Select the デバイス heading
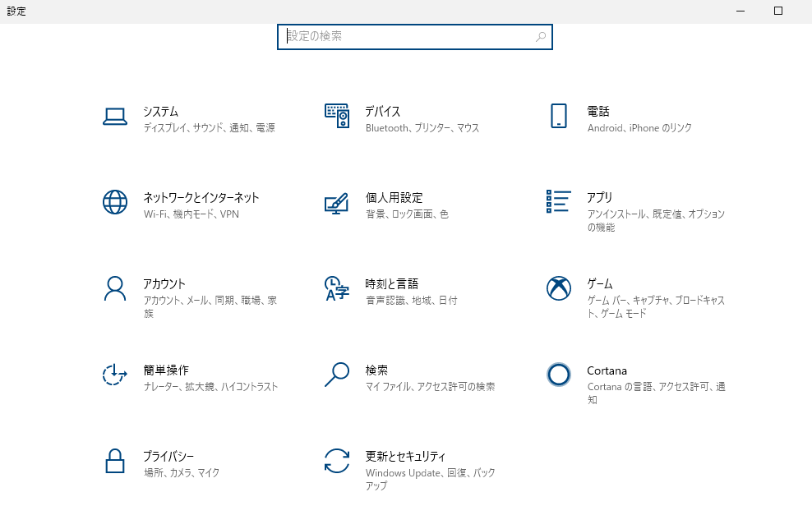The width and height of the screenshot is (812, 506). [x=382, y=111]
